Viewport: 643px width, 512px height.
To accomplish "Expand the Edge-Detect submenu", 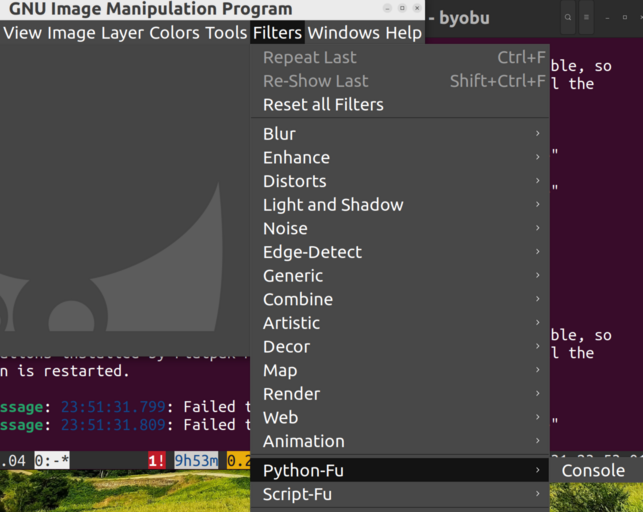I will pos(400,252).
